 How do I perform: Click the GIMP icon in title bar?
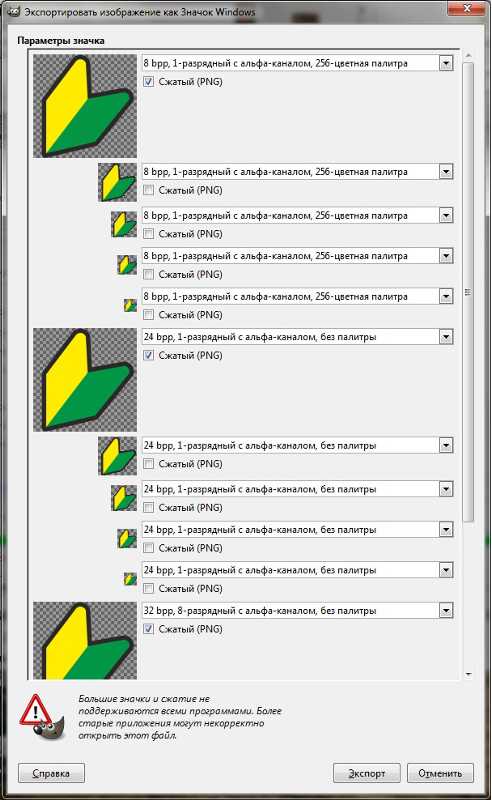tap(14, 11)
